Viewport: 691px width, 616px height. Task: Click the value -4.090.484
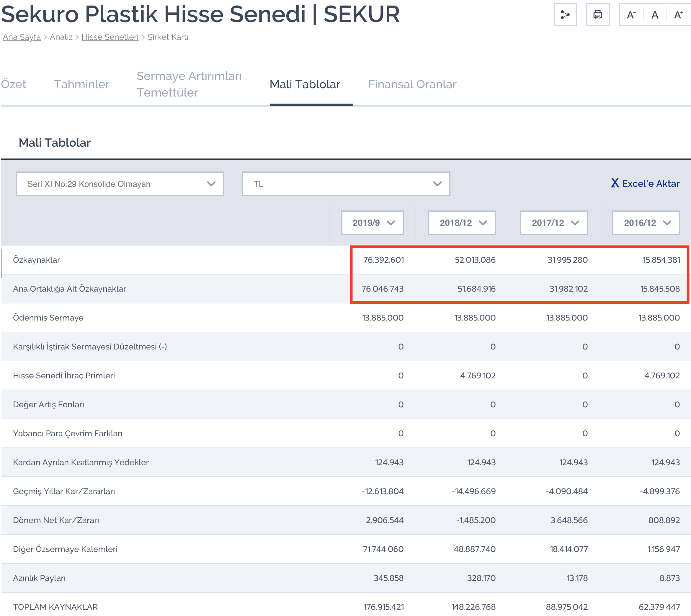pos(566,491)
